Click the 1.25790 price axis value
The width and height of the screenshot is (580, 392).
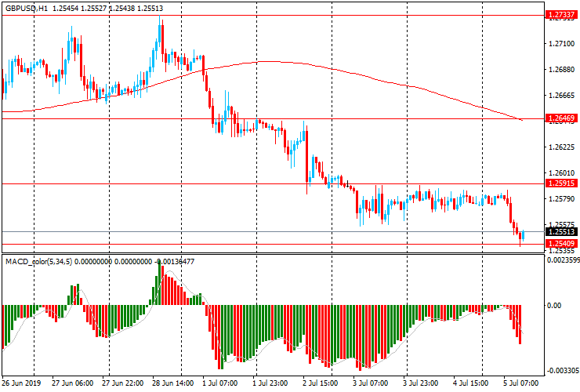pos(561,199)
